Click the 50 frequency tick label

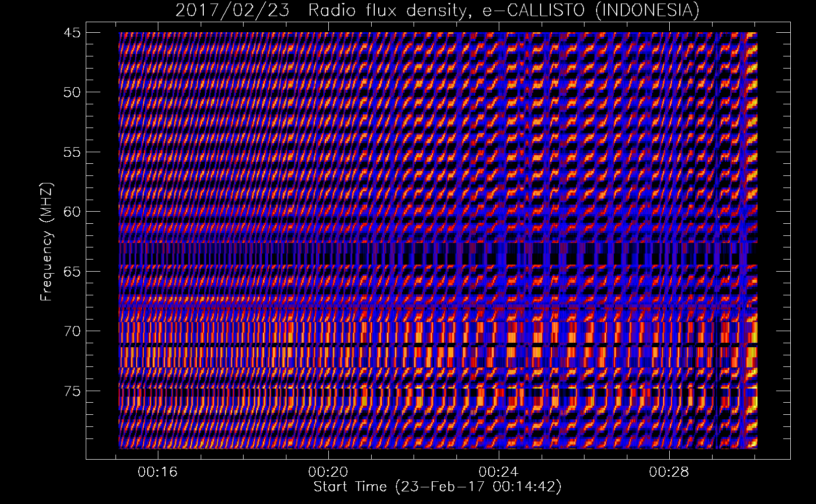pos(72,92)
